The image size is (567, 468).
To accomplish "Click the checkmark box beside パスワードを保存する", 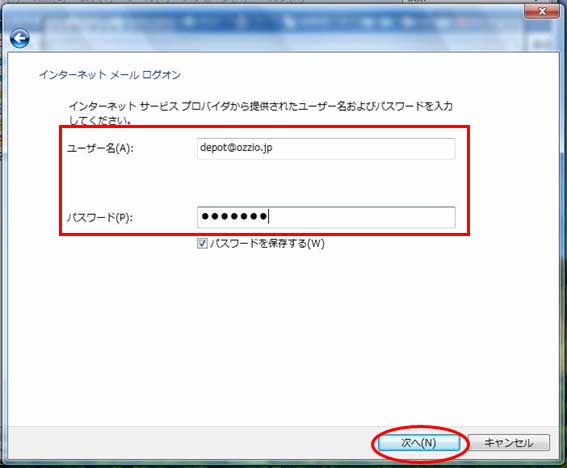I will 202,243.
